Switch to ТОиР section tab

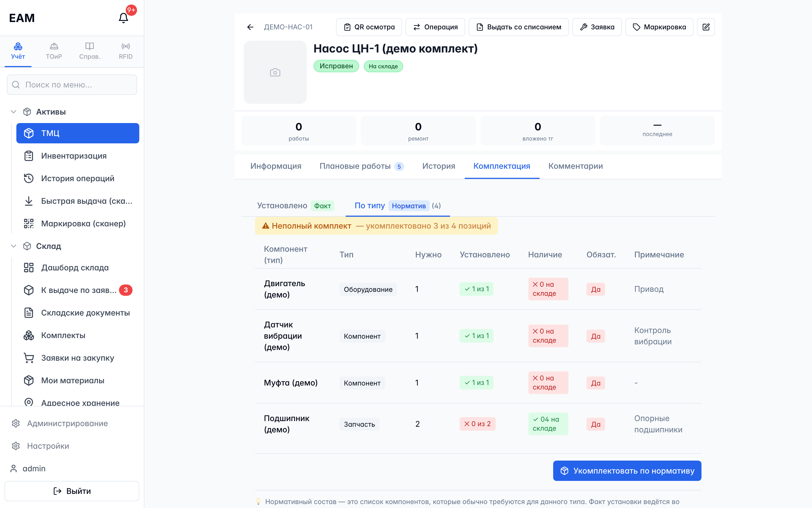(x=54, y=51)
